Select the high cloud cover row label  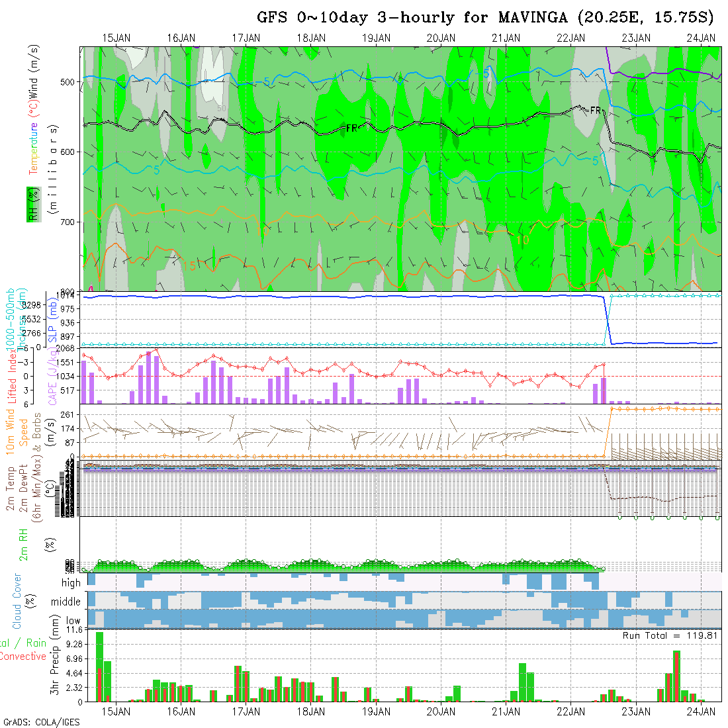pyautogui.click(x=70, y=583)
